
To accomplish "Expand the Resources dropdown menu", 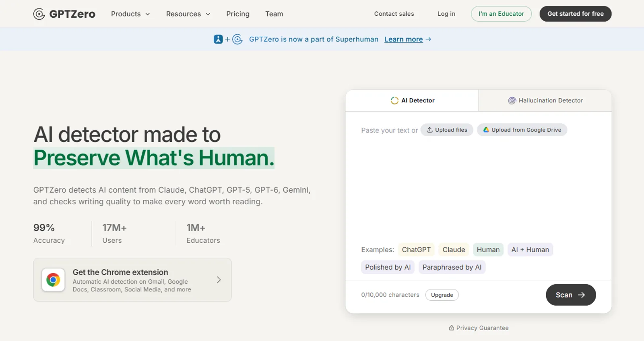I will (x=188, y=14).
